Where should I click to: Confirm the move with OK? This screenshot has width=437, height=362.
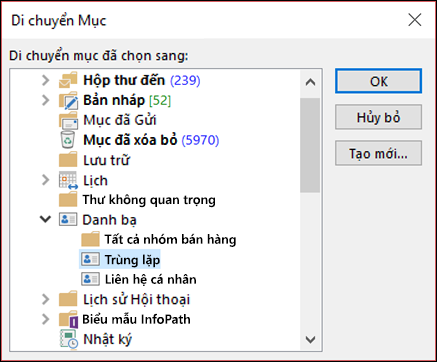(x=378, y=81)
